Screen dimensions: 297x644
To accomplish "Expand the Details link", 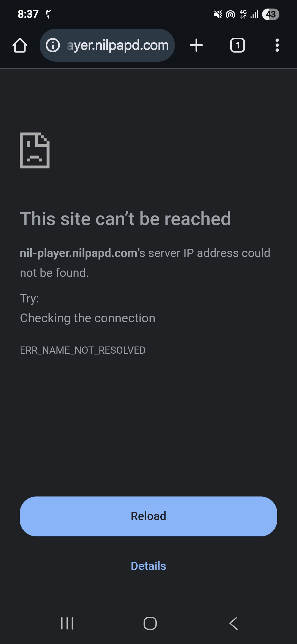I will coord(148,566).
